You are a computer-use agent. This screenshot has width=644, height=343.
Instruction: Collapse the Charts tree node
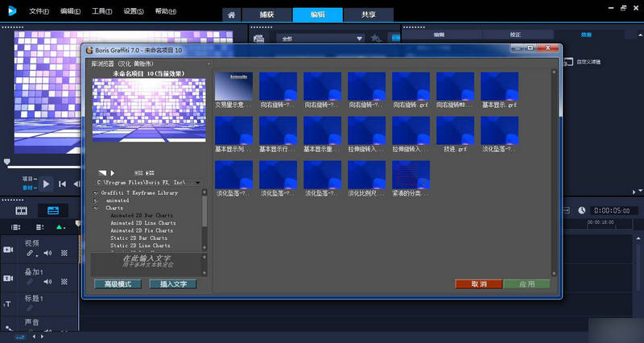pos(97,208)
